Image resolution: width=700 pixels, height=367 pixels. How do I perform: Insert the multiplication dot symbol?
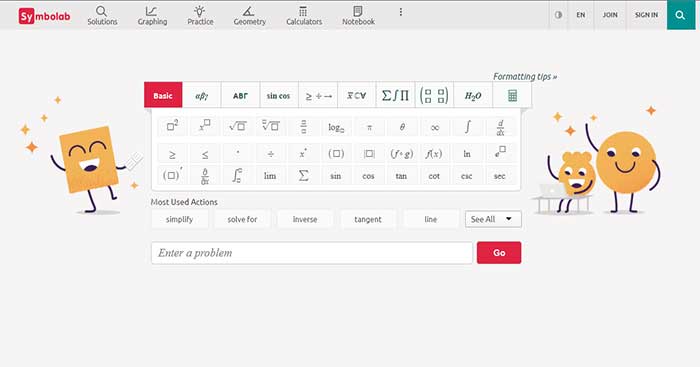238,154
